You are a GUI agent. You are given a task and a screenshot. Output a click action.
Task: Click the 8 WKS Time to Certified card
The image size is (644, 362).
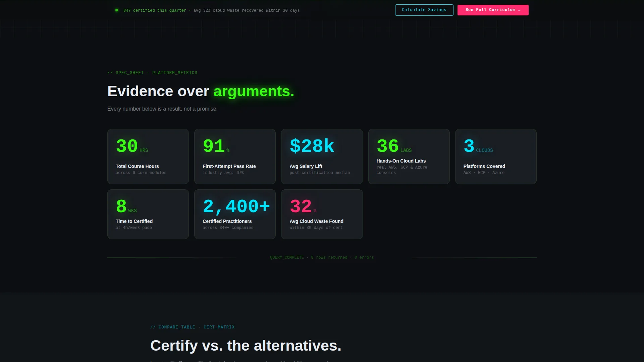coord(148,214)
